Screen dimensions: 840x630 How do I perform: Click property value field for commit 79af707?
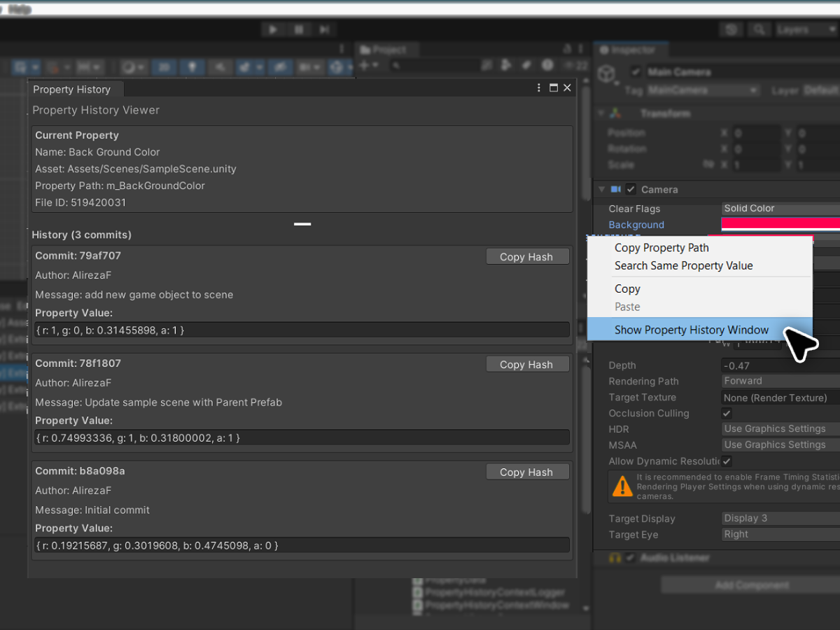coord(302,330)
